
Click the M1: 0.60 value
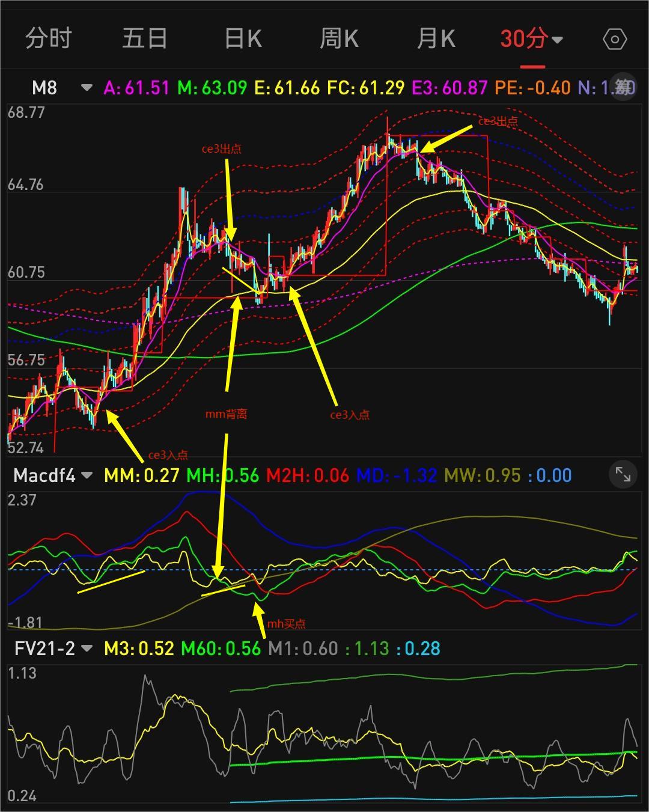tap(303, 649)
